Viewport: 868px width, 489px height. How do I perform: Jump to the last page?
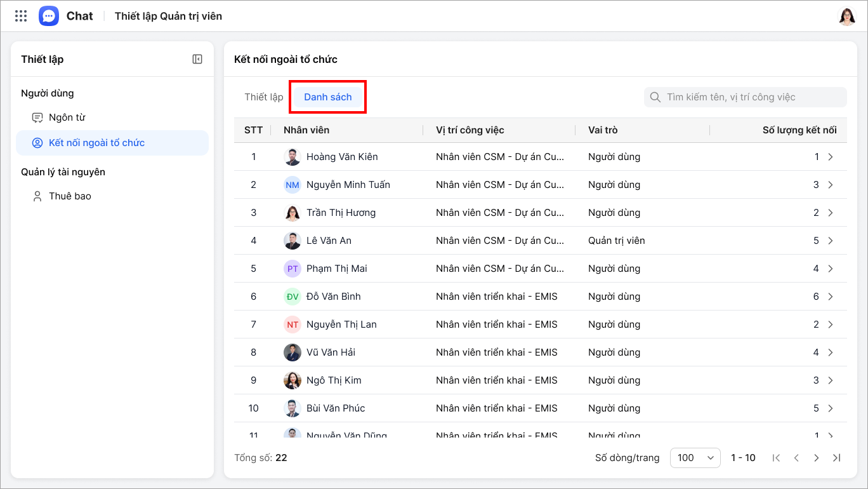click(x=837, y=458)
